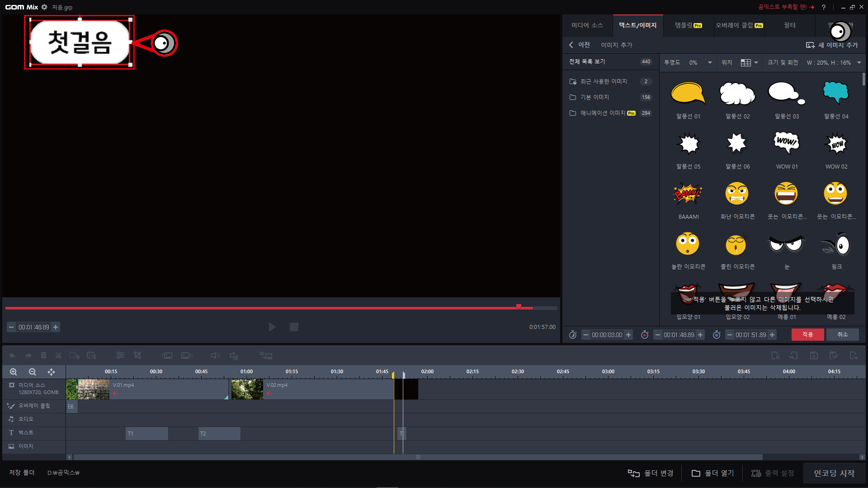This screenshot has height=488, width=868.
Task: Zoom in on the timeline
Action: [14, 372]
